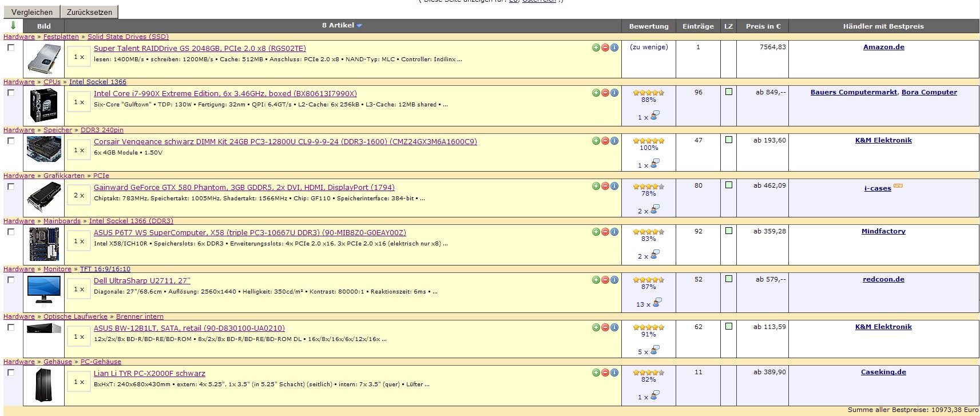980x416 pixels.
Task: Click the Vergleichen button
Action: 32,12
